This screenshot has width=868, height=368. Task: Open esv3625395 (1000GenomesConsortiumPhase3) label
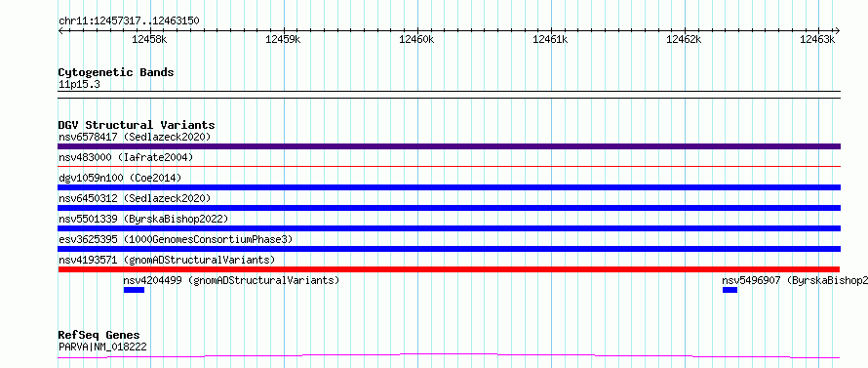[176, 239]
